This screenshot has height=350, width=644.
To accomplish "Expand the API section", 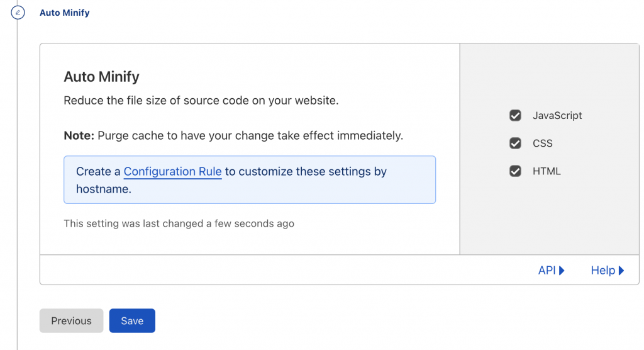I will (x=552, y=271).
